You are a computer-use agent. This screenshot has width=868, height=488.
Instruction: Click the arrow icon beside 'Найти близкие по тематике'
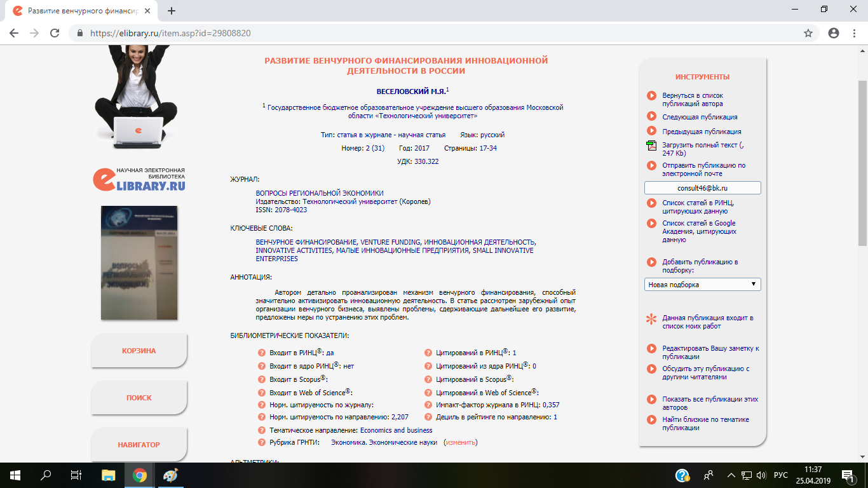pyautogui.click(x=651, y=420)
